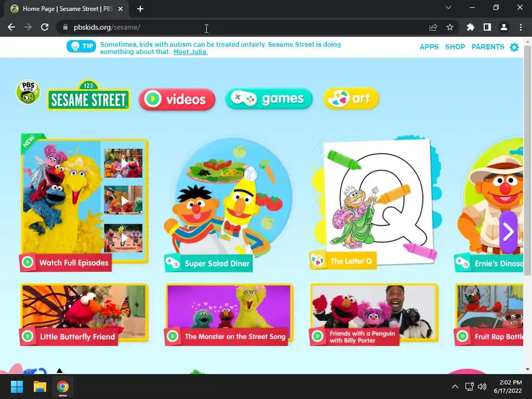The width and height of the screenshot is (532, 399).
Task: Click the Chrome taskbar icon
Action: pyautogui.click(x=63, y=387)
